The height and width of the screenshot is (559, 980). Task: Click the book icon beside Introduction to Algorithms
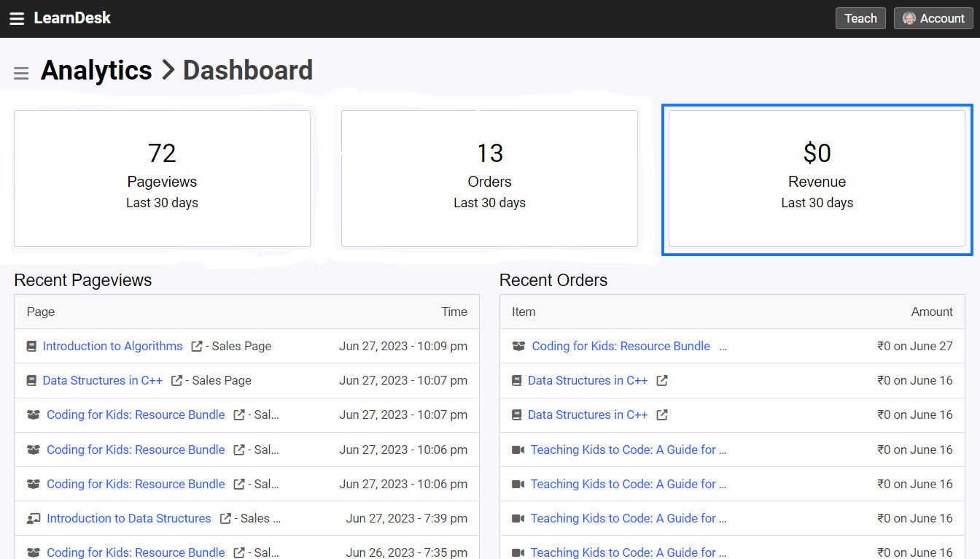[x=31, y=345]
